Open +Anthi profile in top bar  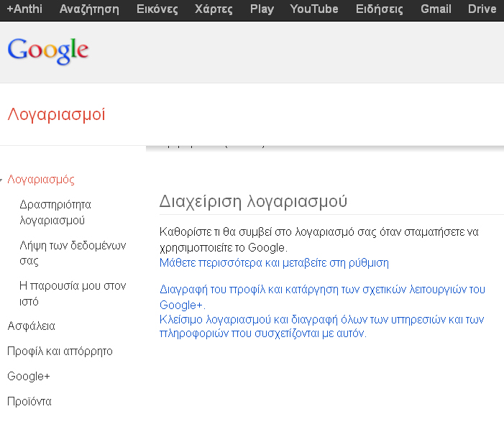pyautogui.click(x=24, y=9)
